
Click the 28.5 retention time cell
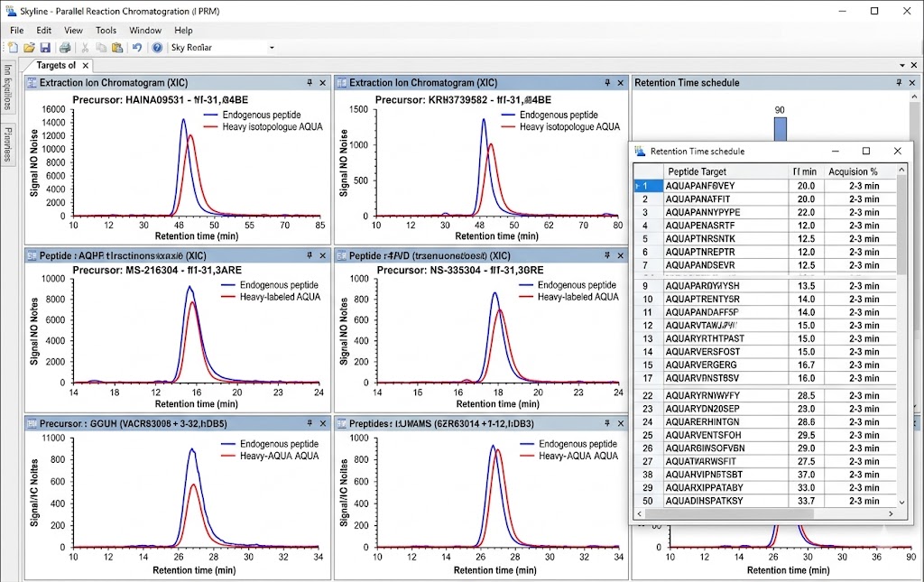click(806, 395)
